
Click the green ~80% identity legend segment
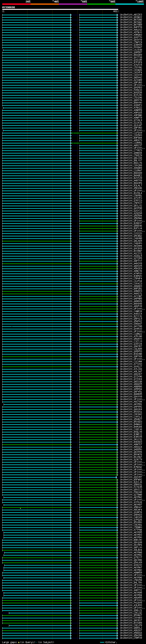[101, 4]
